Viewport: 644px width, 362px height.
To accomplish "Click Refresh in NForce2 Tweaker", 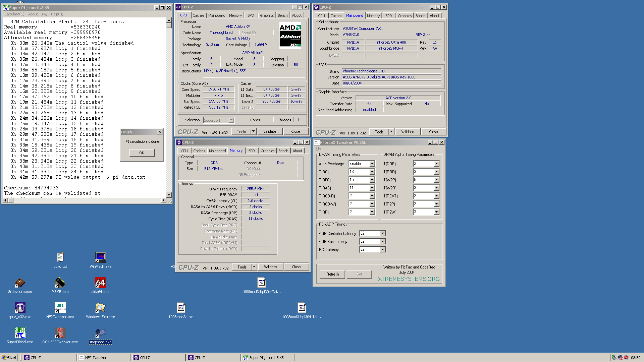I will [332, 274].
